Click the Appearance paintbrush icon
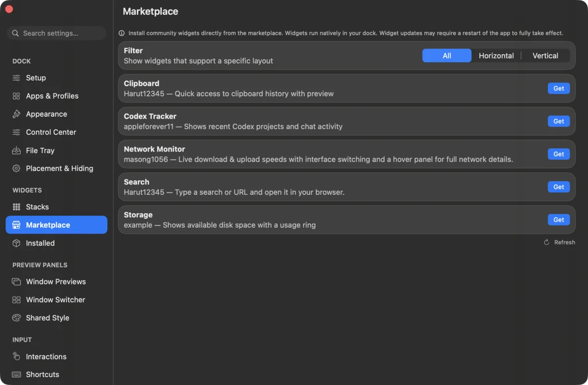The image size is (588, 385). [16, 114]
